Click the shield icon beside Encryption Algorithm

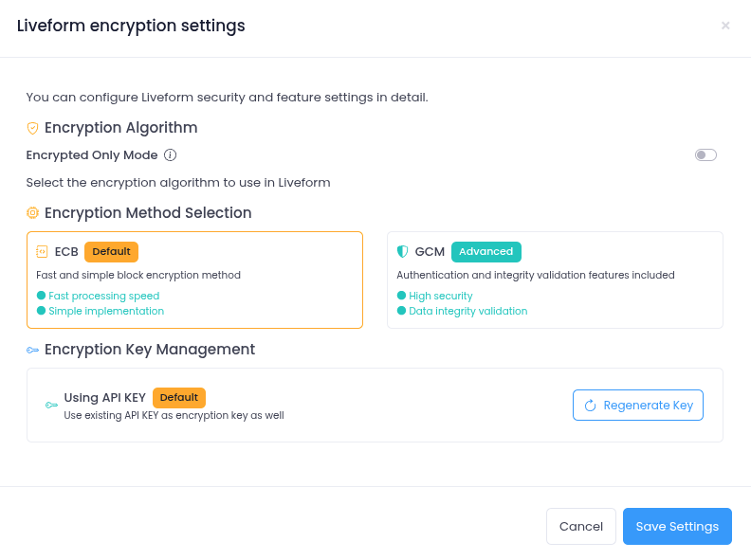[x=32, y=128]
